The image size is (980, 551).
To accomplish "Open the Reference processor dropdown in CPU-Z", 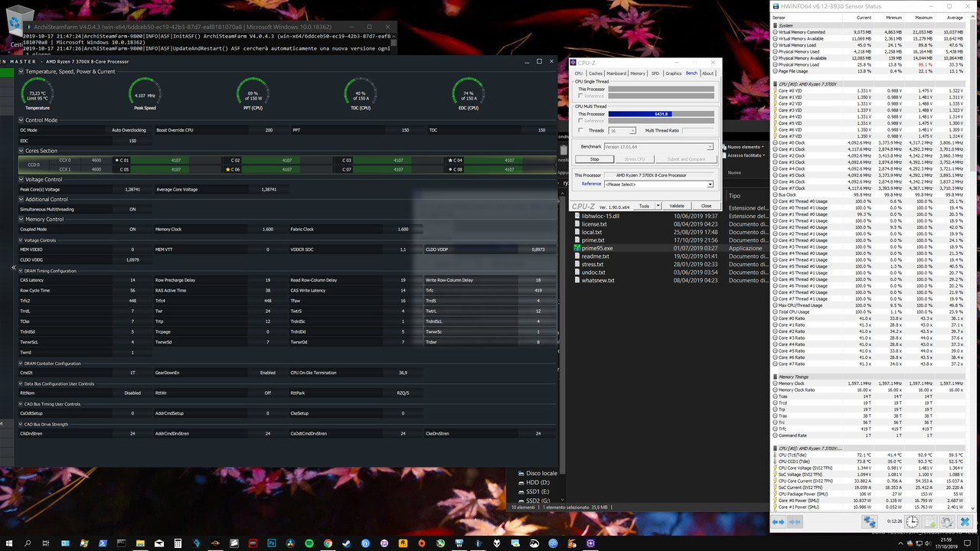I will pos(708,184).
